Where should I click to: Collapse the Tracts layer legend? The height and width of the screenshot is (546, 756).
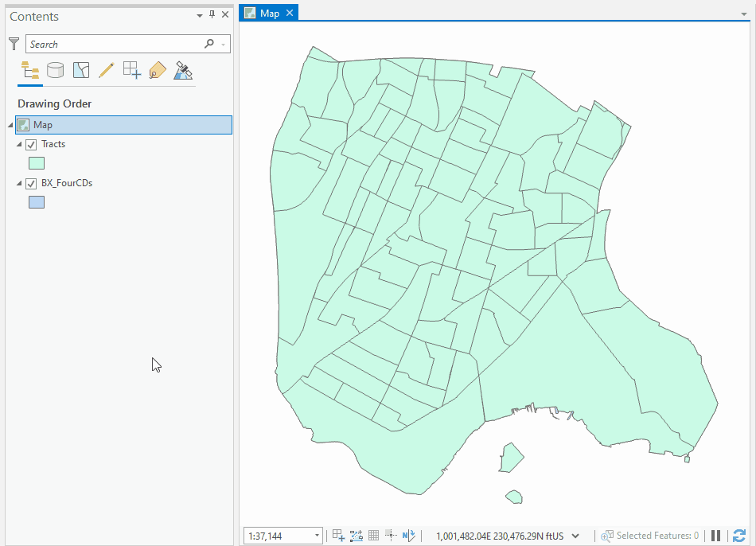19,144
